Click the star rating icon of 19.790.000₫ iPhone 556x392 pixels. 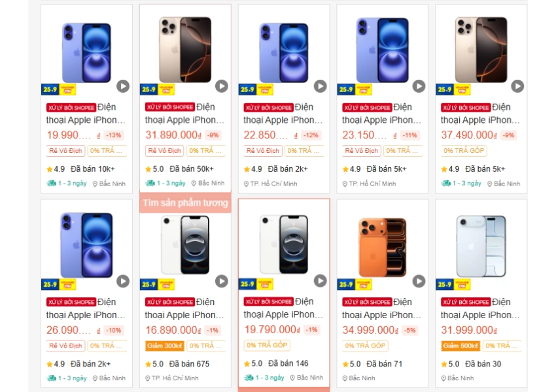tap(247, 364)
